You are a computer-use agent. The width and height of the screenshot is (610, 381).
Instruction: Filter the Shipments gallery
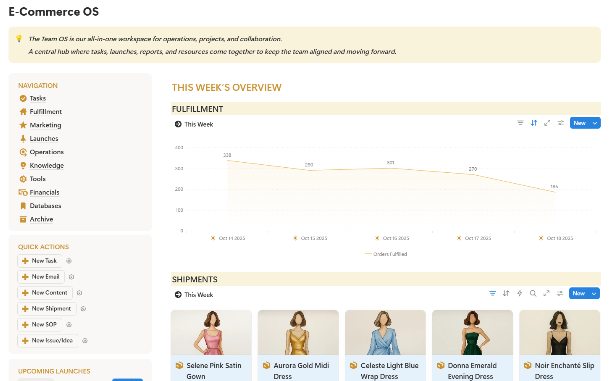(x=493, y=293)
